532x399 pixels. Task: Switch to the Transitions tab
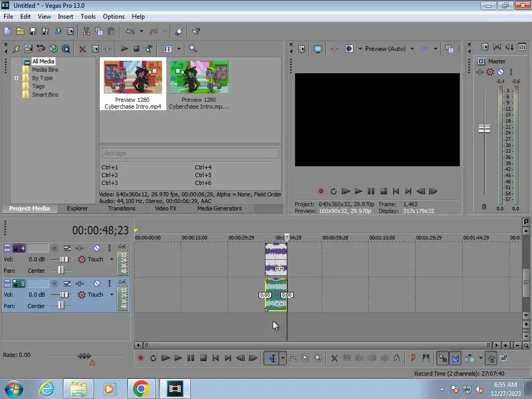point(122,208)
